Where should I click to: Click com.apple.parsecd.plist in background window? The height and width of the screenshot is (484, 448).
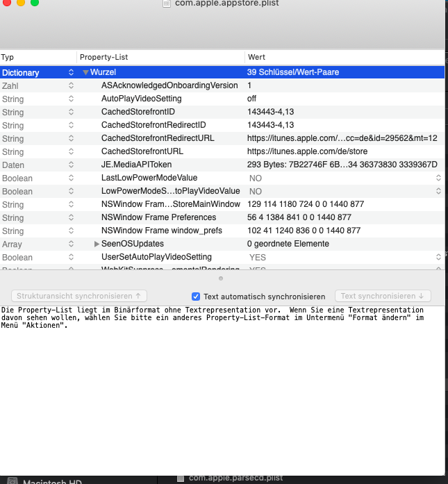(x=236, y=478)
